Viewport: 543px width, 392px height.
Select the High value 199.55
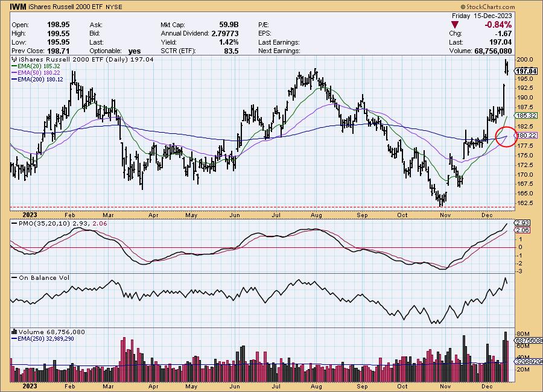pos(58,34)
